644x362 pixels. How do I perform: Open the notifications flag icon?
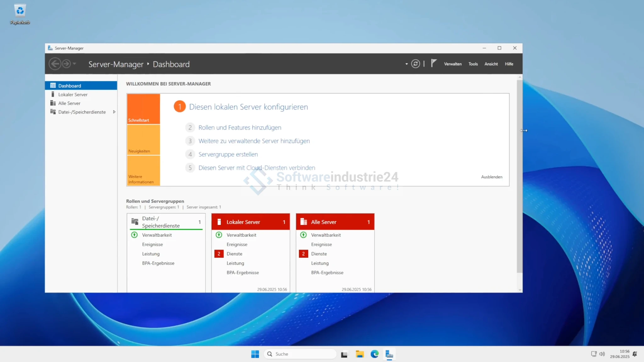(x=434, y=63)
